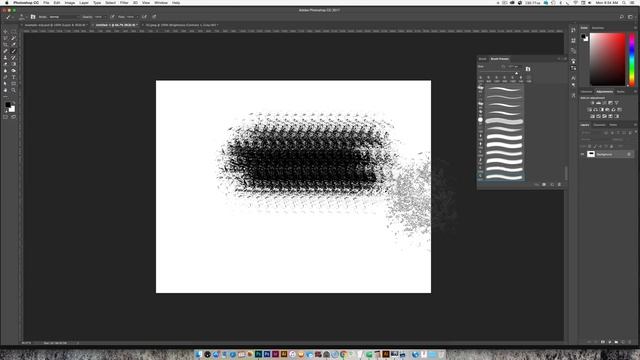Select the Eraser tool
The image size is (640, 360).
point(5,64)
